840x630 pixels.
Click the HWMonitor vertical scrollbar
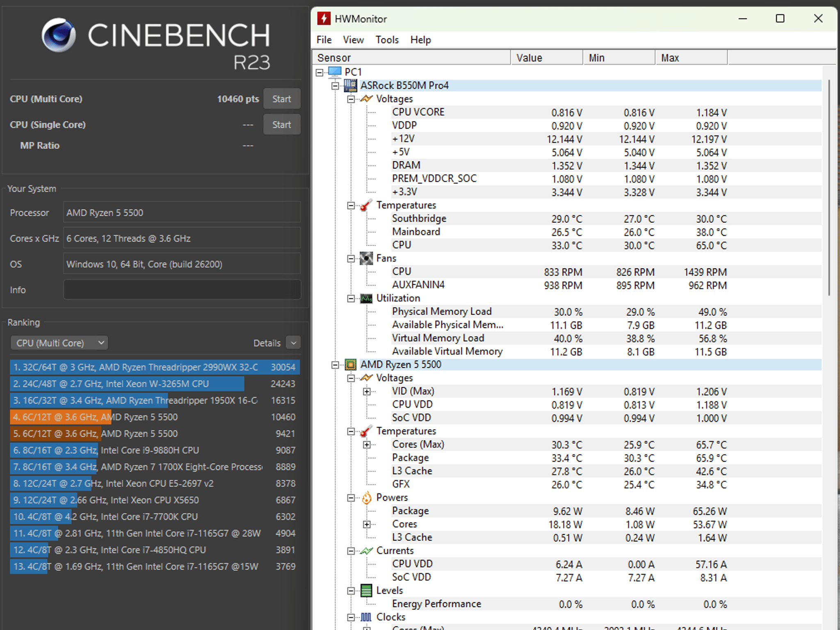[x=829, y=188]
